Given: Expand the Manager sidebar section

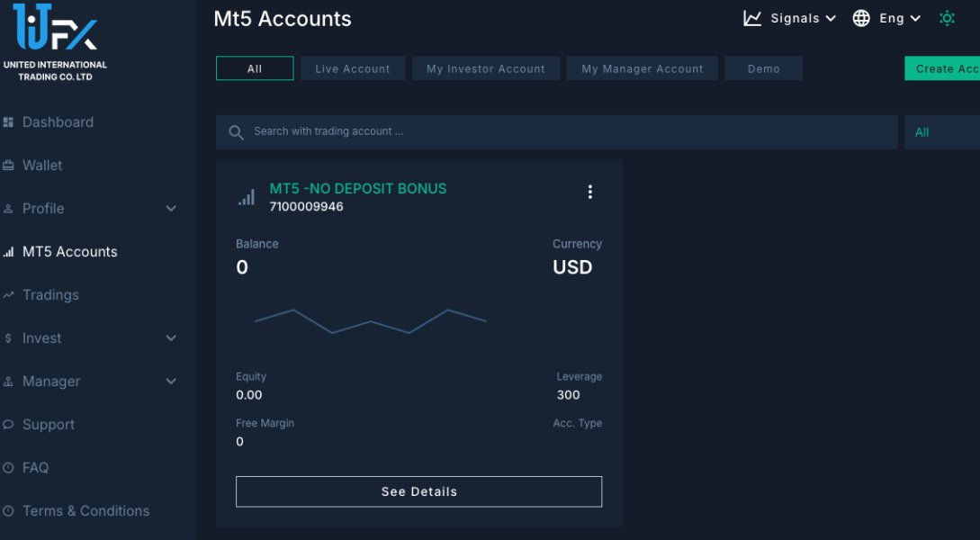Looking at the screenshot, I should pyautogui.click(x=171, y=382).
